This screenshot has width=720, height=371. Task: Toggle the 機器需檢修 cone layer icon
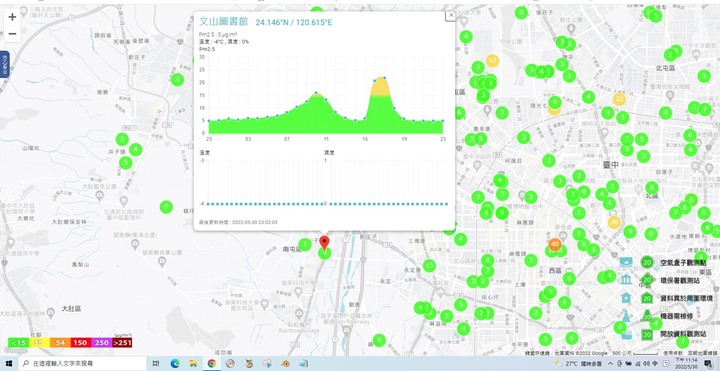click(x=626, y=315)
